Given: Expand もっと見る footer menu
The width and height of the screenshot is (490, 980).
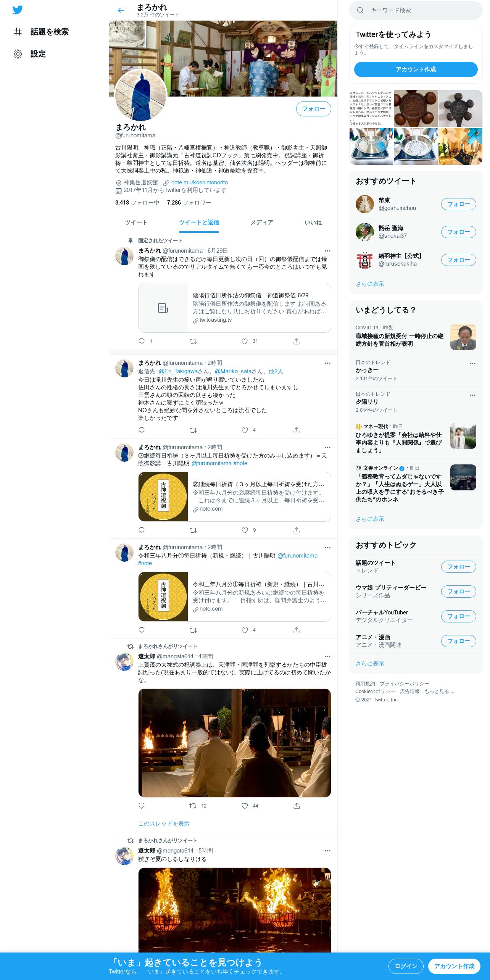Looking at the screenshot, I should tap(439, 691).
